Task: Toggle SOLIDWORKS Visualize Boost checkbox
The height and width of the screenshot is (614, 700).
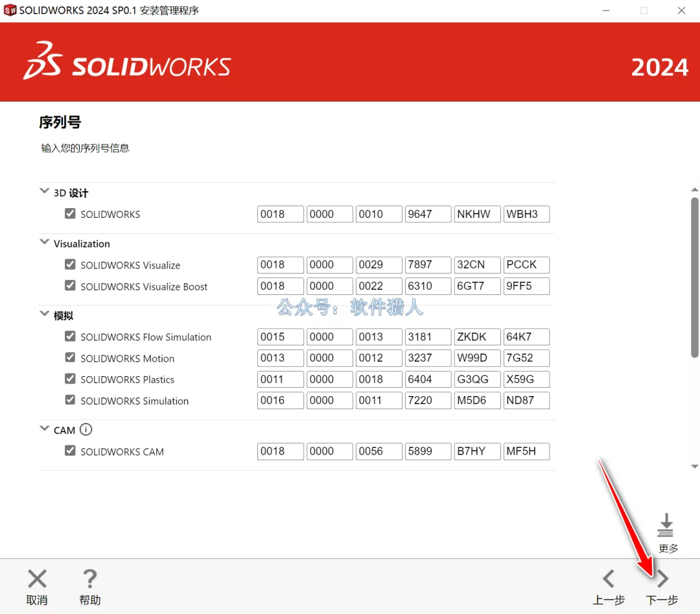Action: tap(70, 285)
